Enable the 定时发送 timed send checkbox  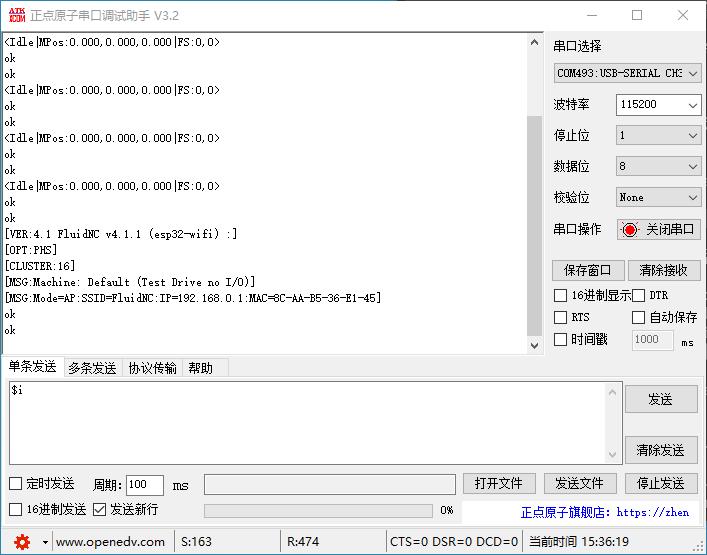tap(16, 484)
